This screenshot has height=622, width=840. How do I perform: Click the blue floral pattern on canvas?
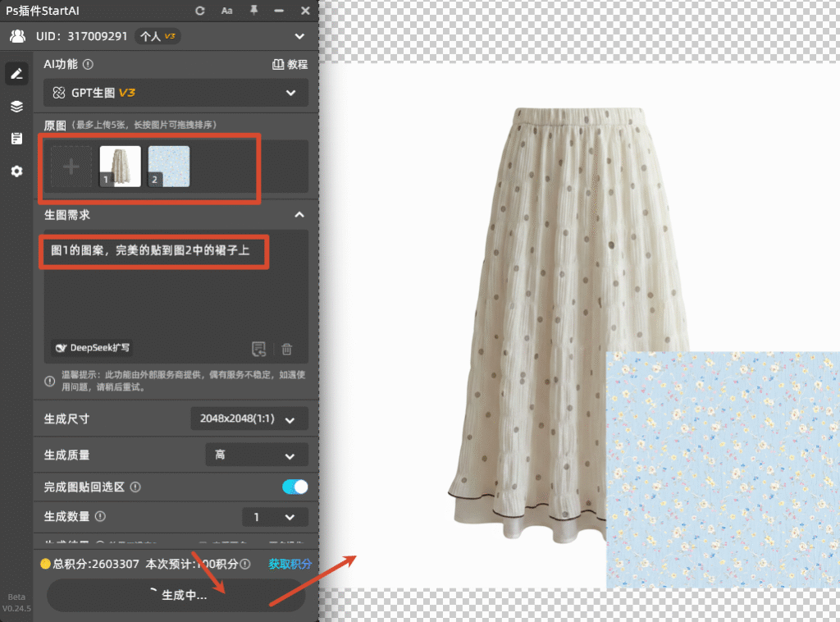pos(723,470)
